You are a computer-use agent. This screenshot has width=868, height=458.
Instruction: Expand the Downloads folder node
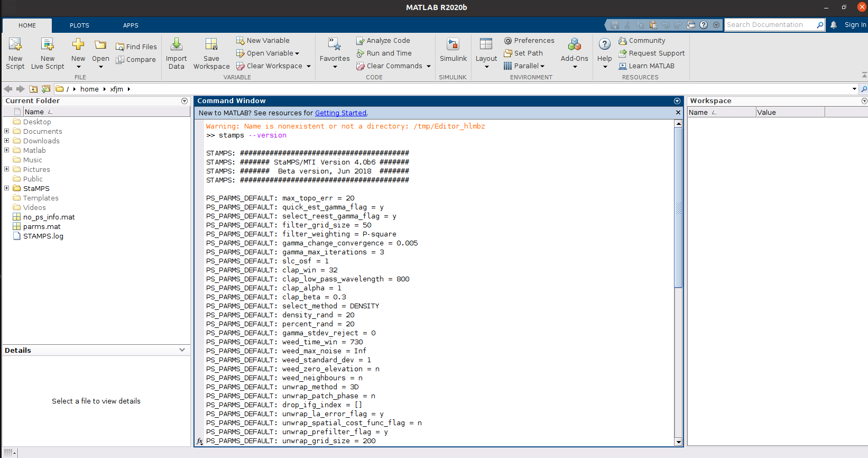pyautogui.click(x=7, y=141)
